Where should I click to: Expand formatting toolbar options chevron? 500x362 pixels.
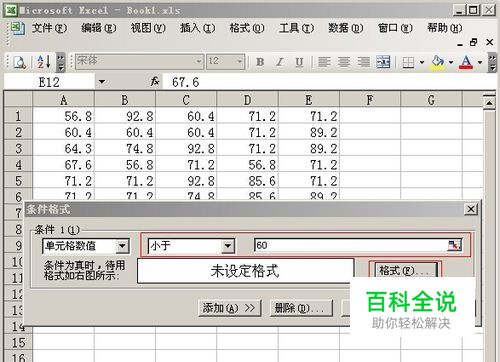coord(493,62)
